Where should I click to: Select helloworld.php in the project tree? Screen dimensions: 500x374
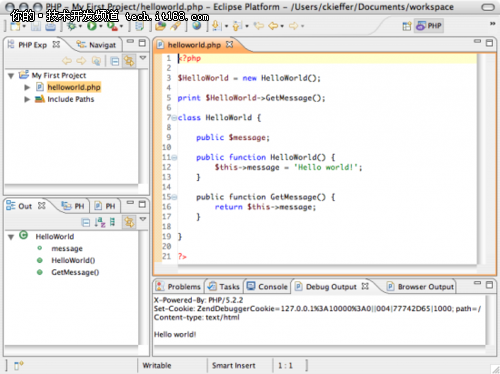74,87
